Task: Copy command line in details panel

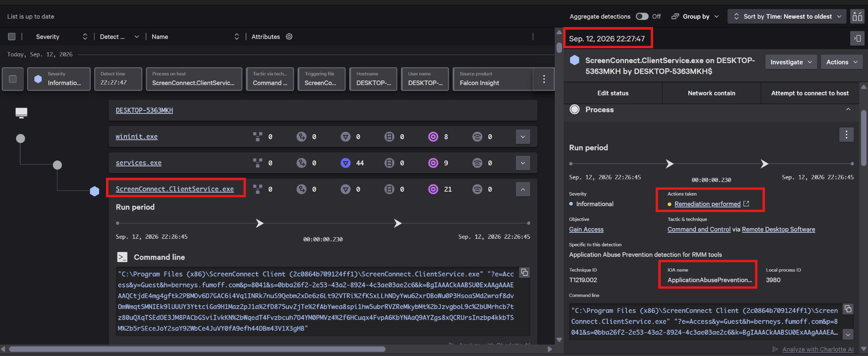Action: tap(848, 309)
